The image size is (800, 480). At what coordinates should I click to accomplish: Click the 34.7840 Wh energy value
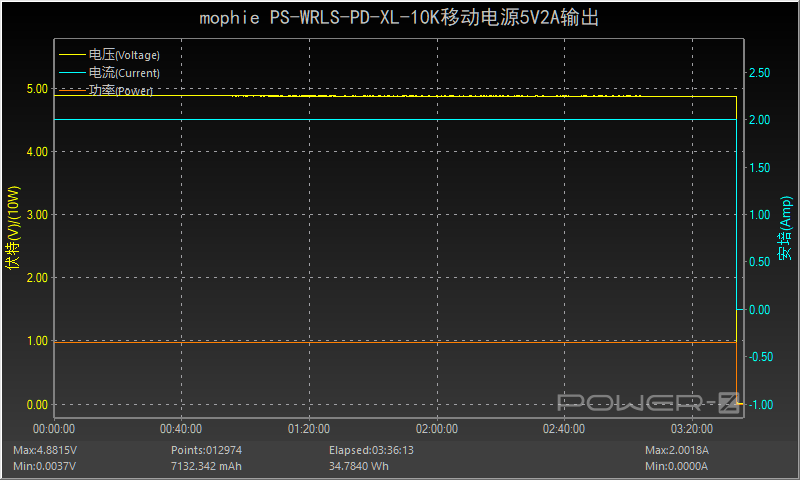click(359, 466)
